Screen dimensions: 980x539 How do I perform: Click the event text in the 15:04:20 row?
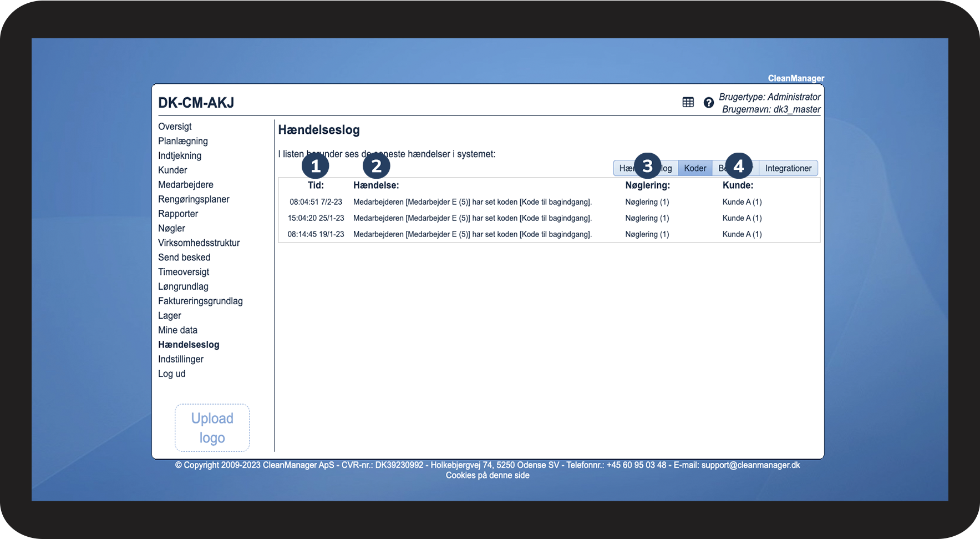click(x=473, y=218)
